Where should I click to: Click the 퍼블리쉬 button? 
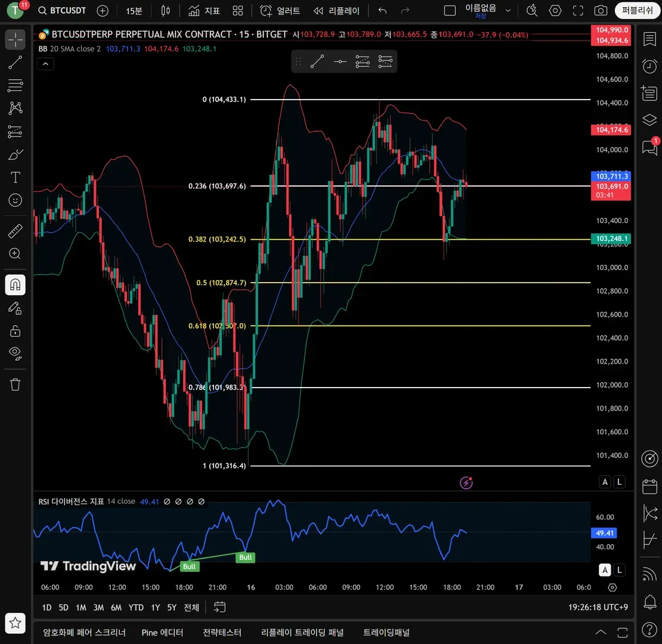637,11
